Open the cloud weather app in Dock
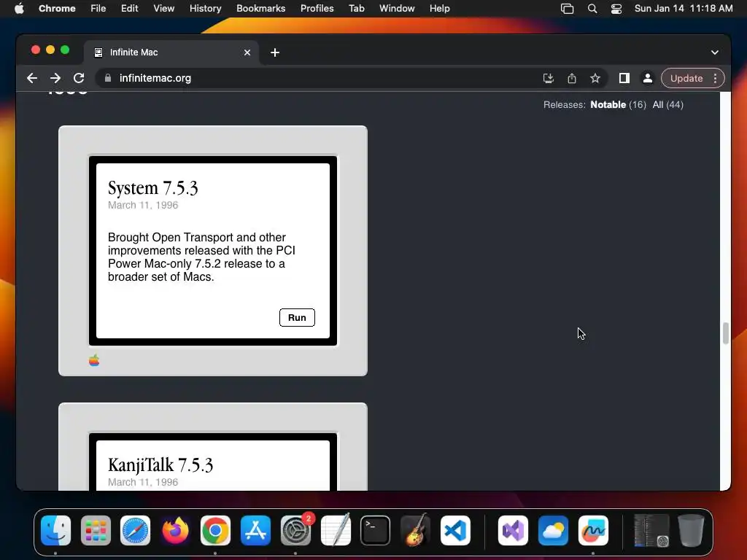The image size is (747, 560). tap(553, 531)
